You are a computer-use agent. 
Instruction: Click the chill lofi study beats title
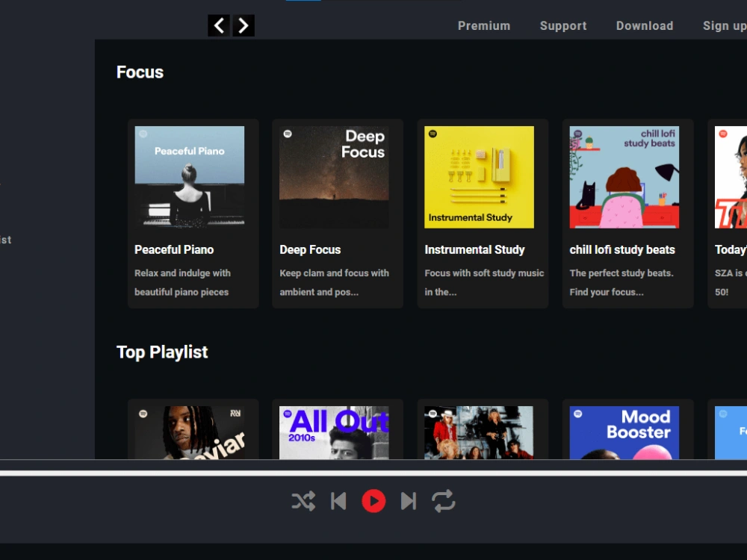tap(622, 249)
